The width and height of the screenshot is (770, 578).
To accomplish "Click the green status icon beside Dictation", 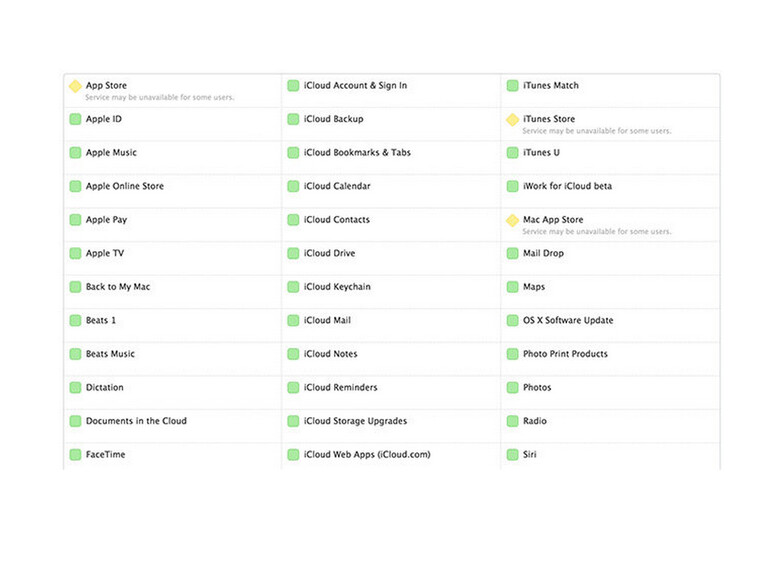I will pyautogui.click(x=75, y=387).
